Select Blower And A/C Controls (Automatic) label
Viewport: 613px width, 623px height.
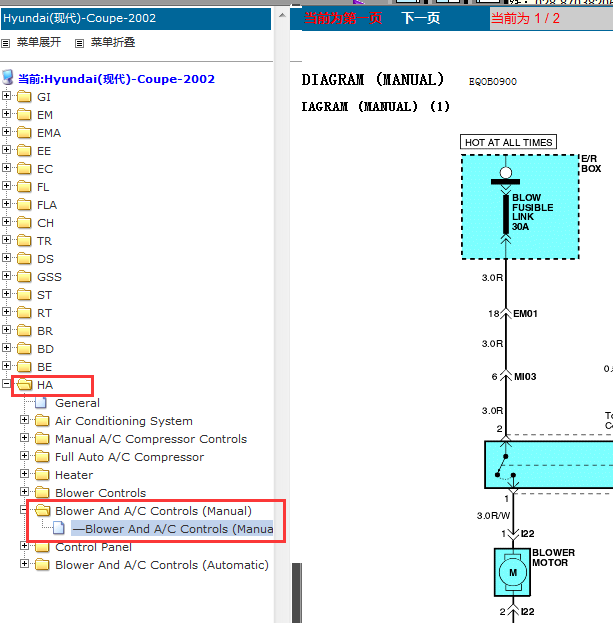click(x=162, y=565)
